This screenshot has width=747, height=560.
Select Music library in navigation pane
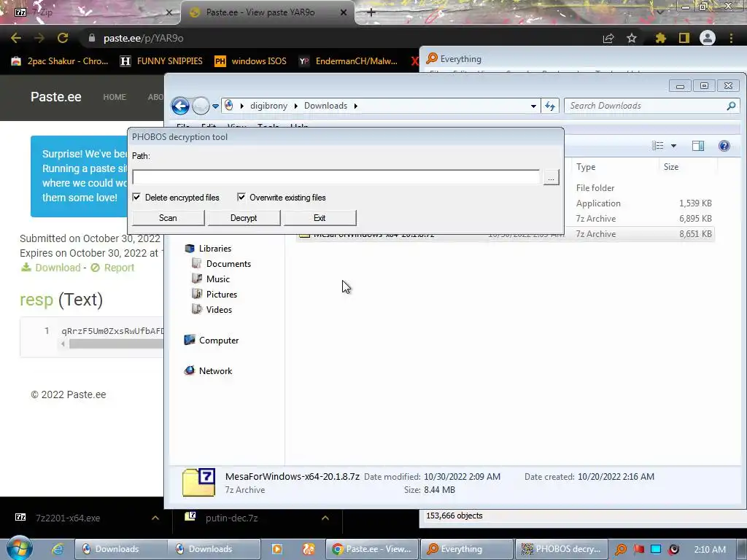tap(217, 279)
